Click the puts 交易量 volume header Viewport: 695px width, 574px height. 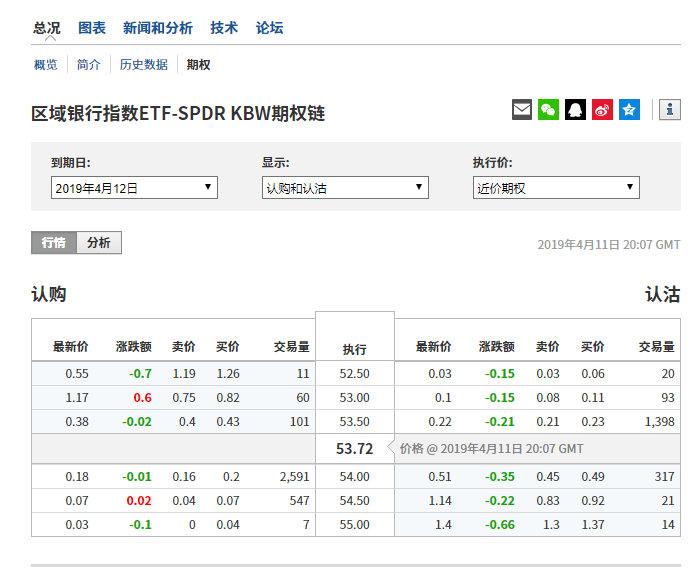click(x=656, y=347)
